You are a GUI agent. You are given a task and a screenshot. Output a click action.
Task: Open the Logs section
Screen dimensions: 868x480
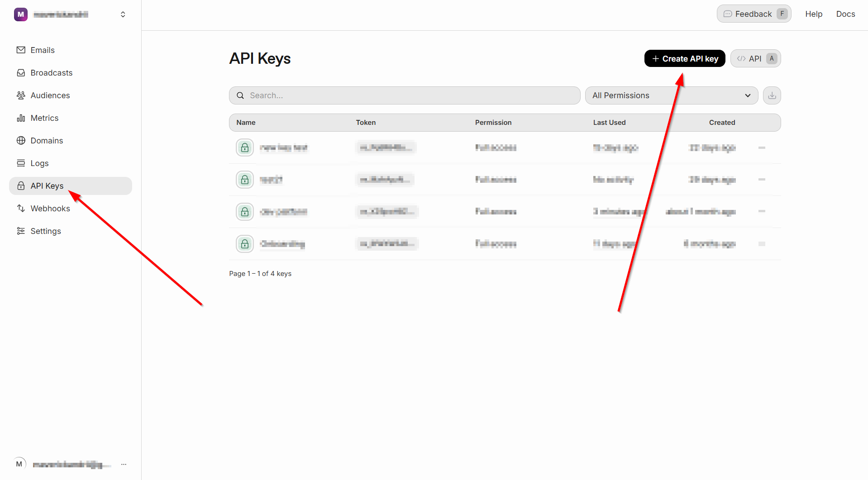[x=71, y=163]
